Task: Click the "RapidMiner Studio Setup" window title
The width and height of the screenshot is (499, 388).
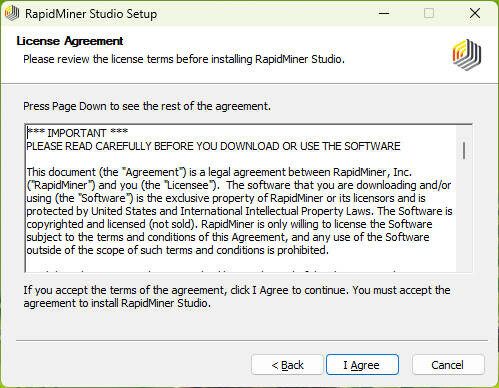Action: coord(91,14)
